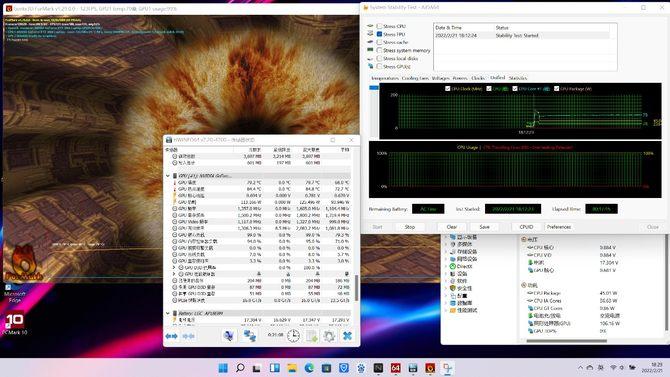Viewport: 670px width, 377px height.
Task: Click the Stop button in stability test
Action: [410, 227]
